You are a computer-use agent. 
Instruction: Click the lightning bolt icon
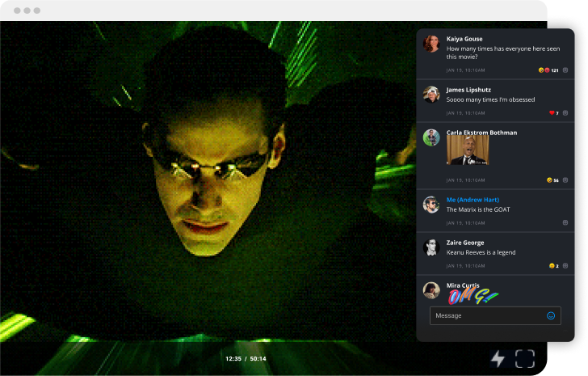(498, 358)
